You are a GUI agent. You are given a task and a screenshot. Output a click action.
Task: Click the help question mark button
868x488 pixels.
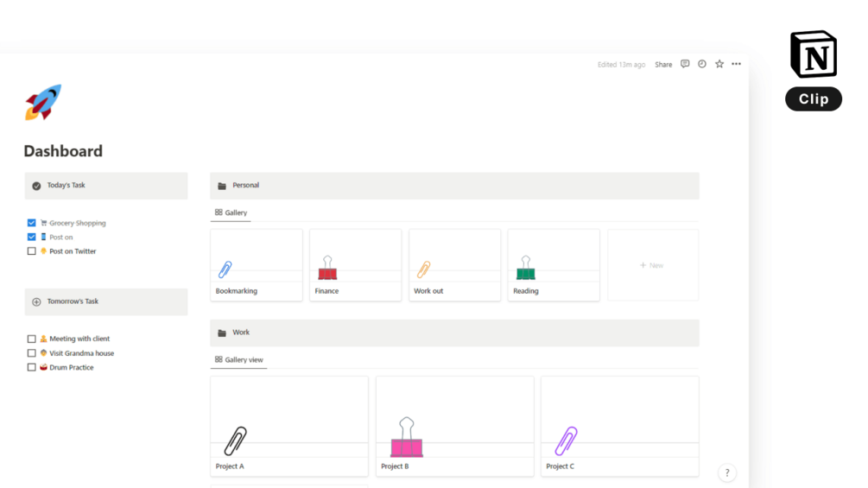(727, 472)
